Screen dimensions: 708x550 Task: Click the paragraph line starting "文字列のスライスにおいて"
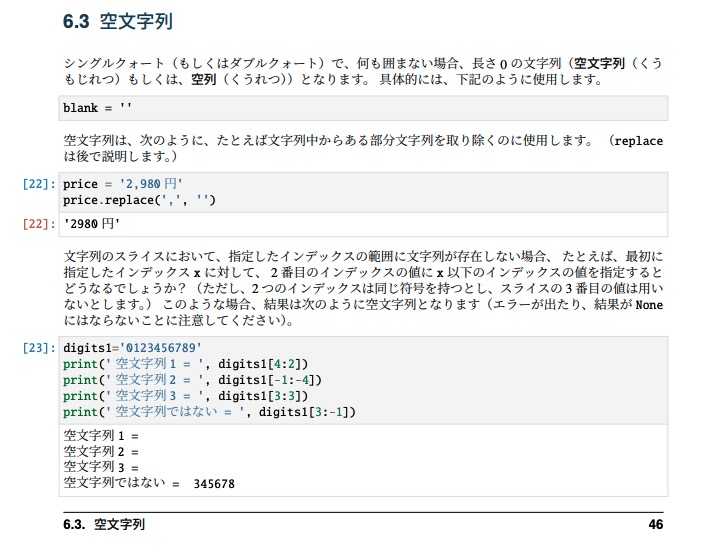click(363, 256)
